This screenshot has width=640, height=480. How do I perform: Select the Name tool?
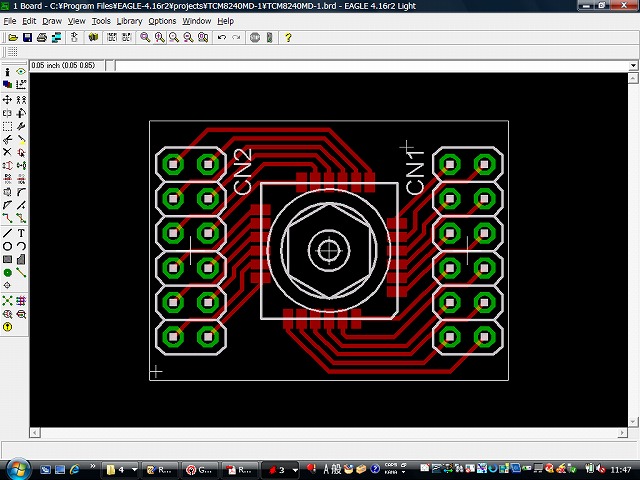[7, 179]
